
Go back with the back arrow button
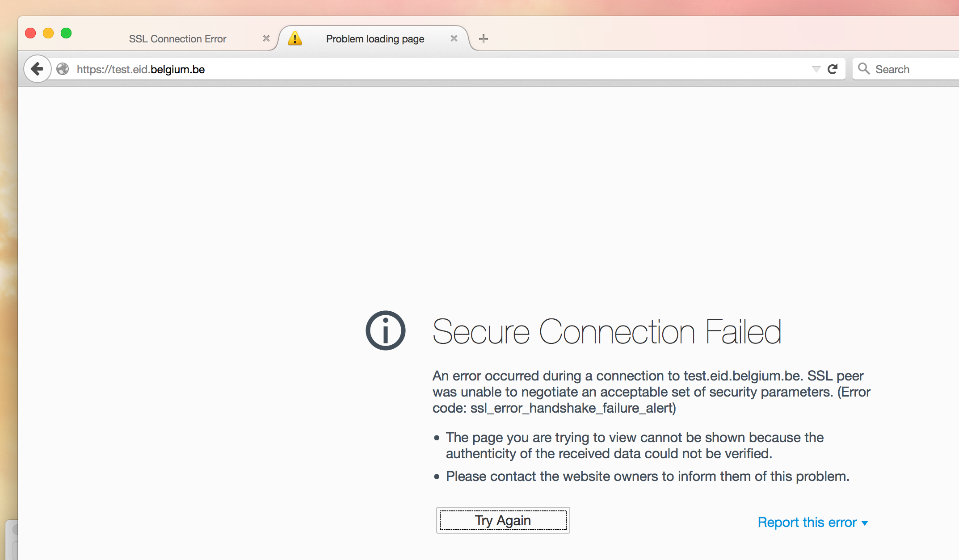point(37,69)
